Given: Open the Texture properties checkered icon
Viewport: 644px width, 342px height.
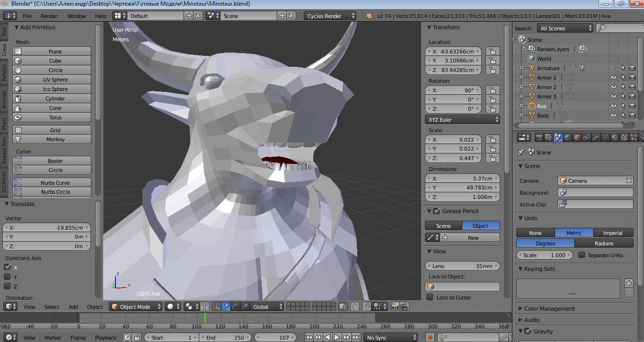Looking at the screenshot, I should pyautogui.click(x=624, y=137).
